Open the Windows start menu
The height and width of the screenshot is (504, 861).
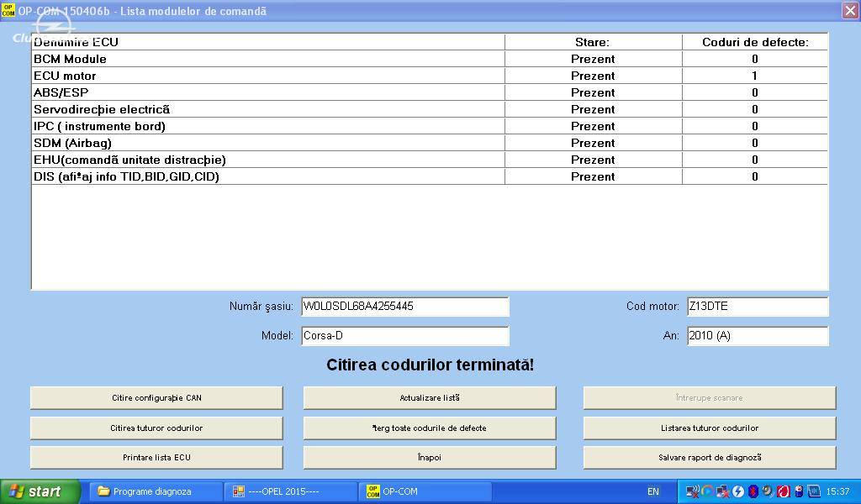pos(40,491)
